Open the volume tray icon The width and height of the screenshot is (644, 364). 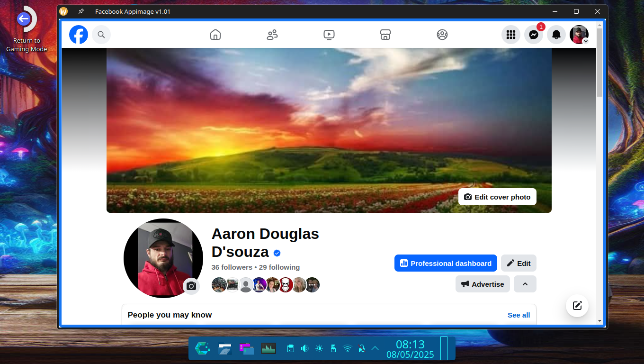tap(305, 348)
